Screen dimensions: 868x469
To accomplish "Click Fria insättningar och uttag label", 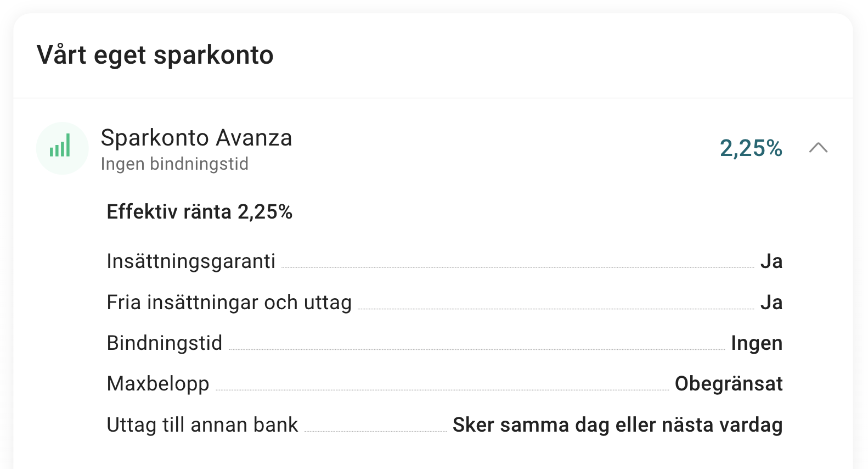I will click(x=229, y=303).
